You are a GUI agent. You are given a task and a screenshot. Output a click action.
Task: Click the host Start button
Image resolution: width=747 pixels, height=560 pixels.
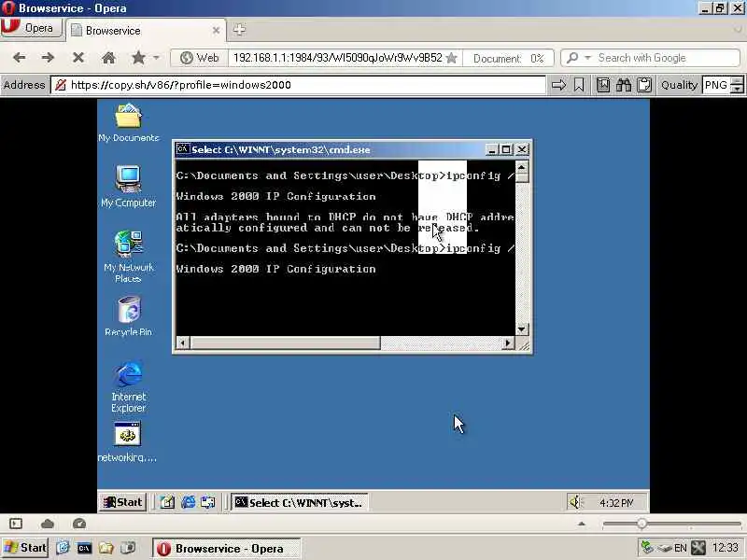tap(25, 548)
